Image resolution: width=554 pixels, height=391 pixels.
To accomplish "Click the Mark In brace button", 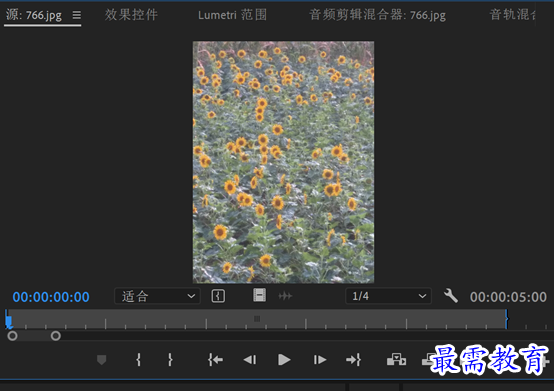I will point(138,360).
